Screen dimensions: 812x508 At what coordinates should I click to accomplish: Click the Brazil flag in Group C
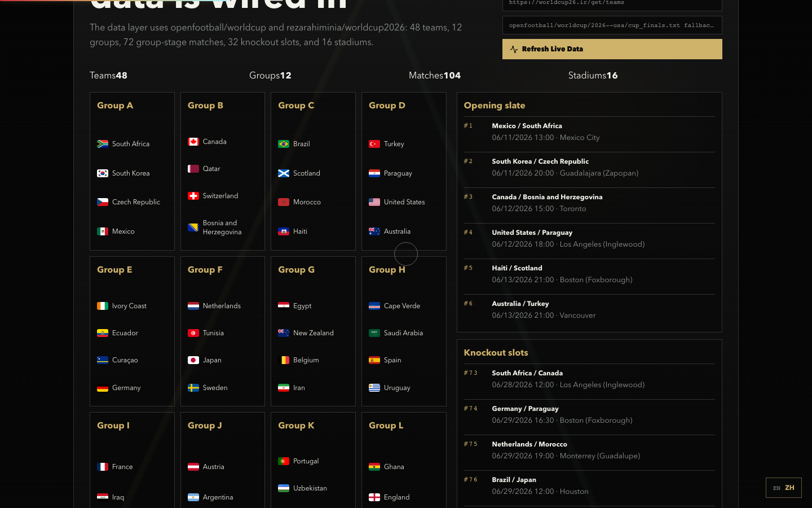(x=284, y=144)
